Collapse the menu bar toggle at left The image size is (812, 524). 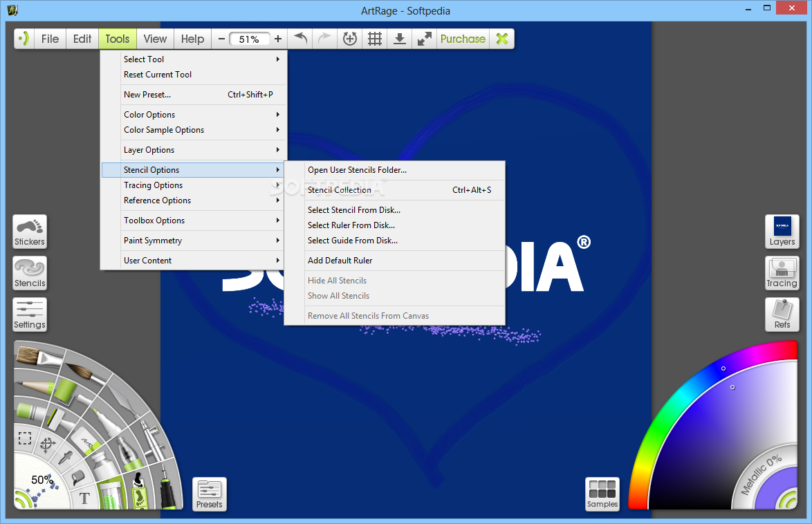tap(24, 38)
